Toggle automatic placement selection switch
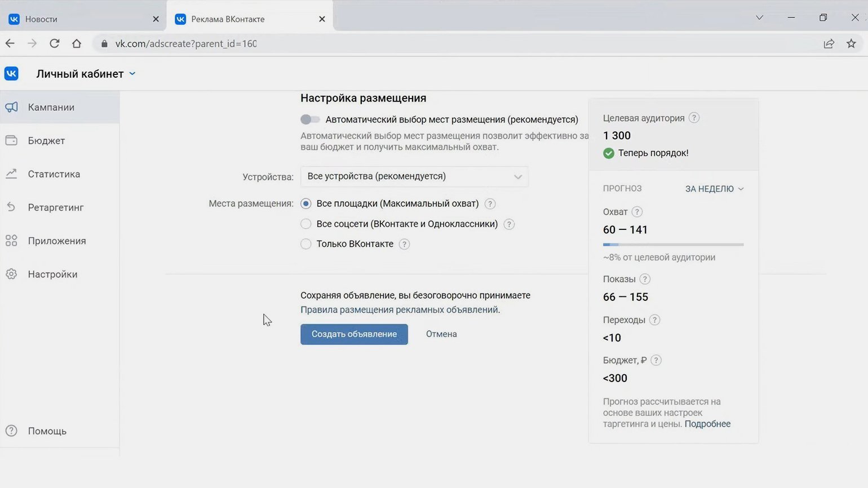 [x=310, y=119]
